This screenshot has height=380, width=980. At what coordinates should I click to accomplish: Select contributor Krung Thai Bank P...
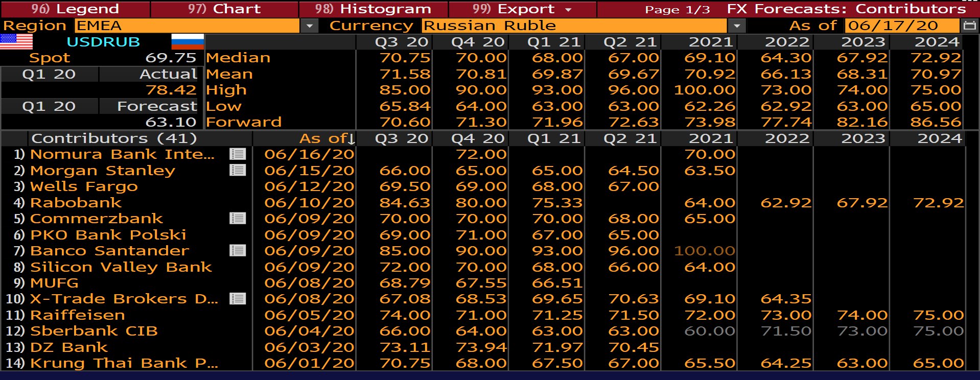point(124,363)
